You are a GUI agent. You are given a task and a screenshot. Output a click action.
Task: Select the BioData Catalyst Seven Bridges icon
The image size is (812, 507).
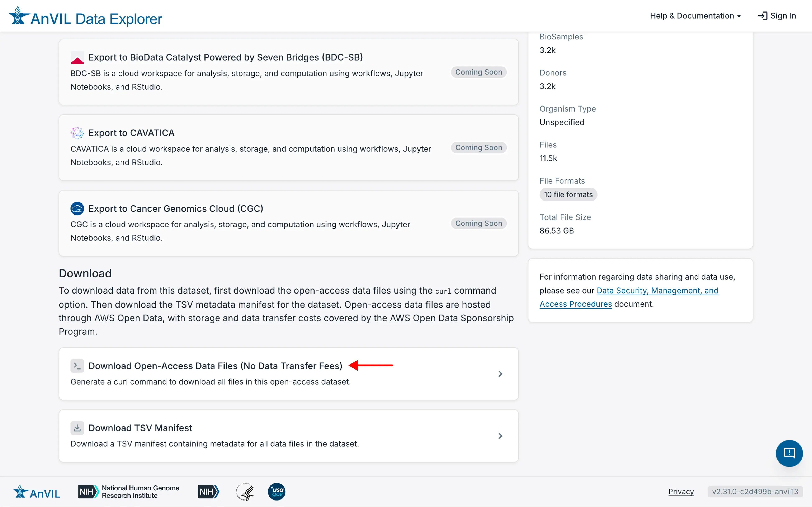point(77,57)
